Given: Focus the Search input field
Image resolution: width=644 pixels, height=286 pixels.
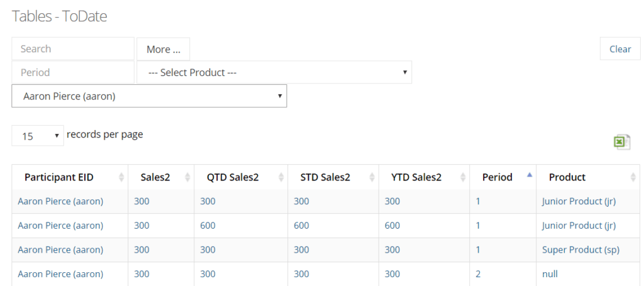Looking at the screenshot, I should 73,49.
